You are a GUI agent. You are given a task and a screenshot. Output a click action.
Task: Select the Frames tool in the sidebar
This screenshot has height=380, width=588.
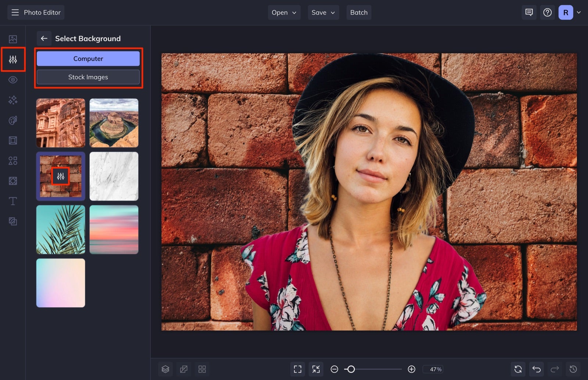pos(13,140)
